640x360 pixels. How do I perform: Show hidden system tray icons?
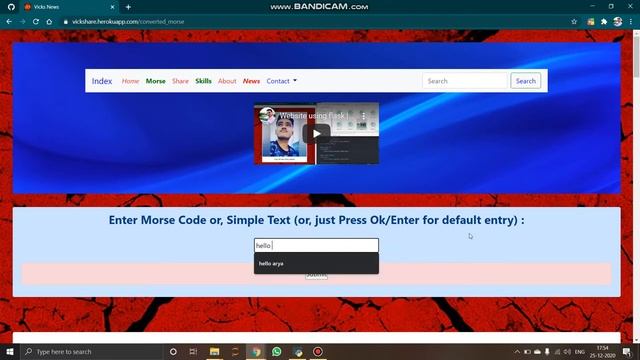(x=517, y=351)
